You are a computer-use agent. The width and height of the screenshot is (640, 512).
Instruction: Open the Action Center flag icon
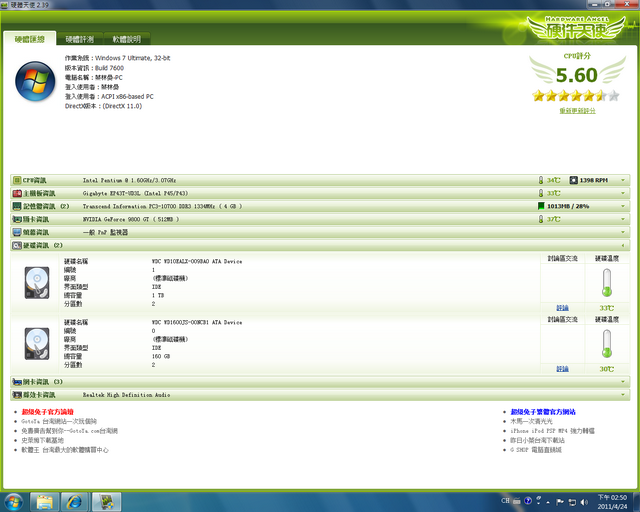click(560, 502)
